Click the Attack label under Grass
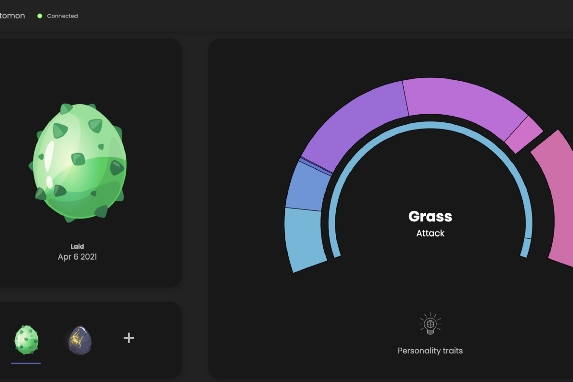 click(x=430, y=233)
